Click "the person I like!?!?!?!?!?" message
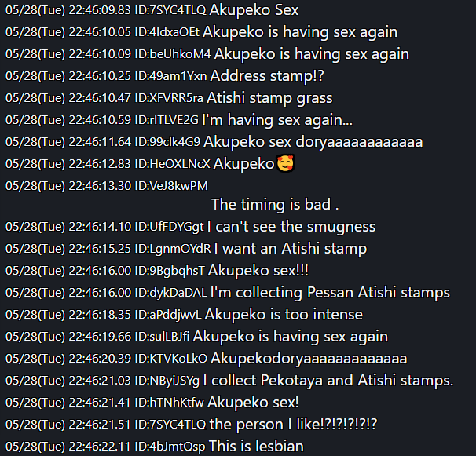 (x=293, y=425)
